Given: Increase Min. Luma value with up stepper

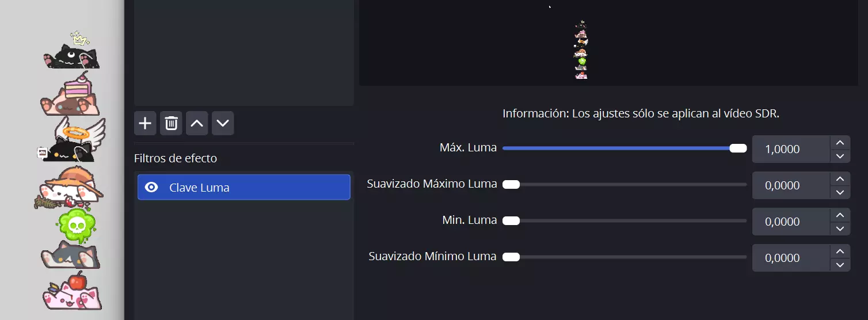Looking at the screenshot, I should (840, 215).
